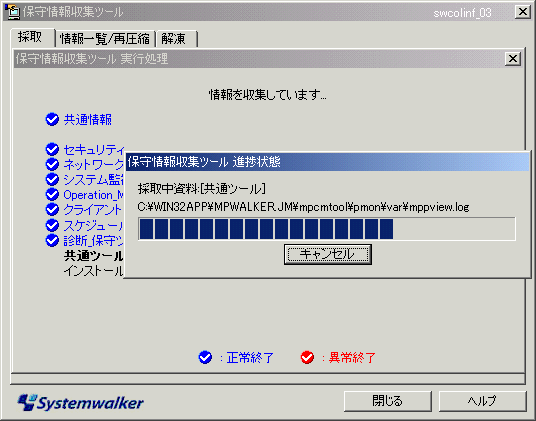
Task: Close the main 保守情報収集ツール window
Action: tap(523, 12)
